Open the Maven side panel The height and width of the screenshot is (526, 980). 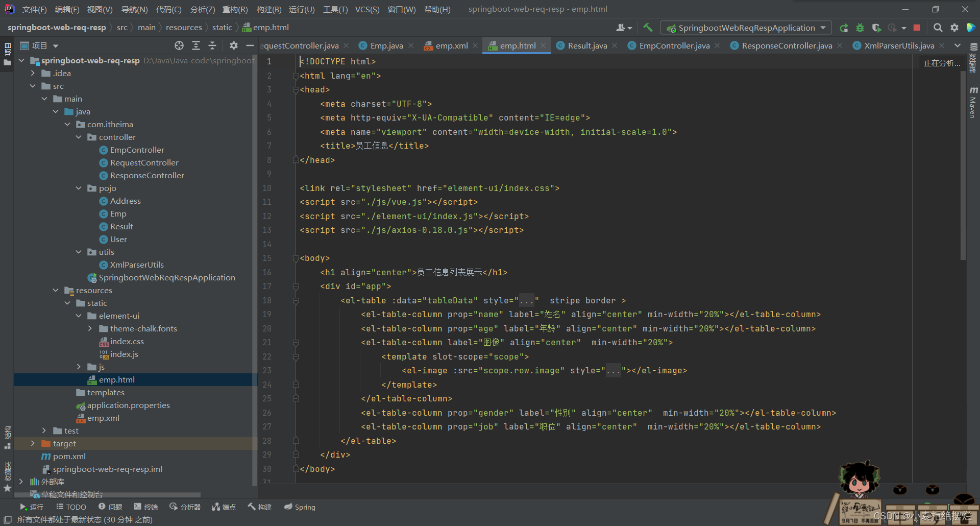pyautogui.click(x=973, y=103)
